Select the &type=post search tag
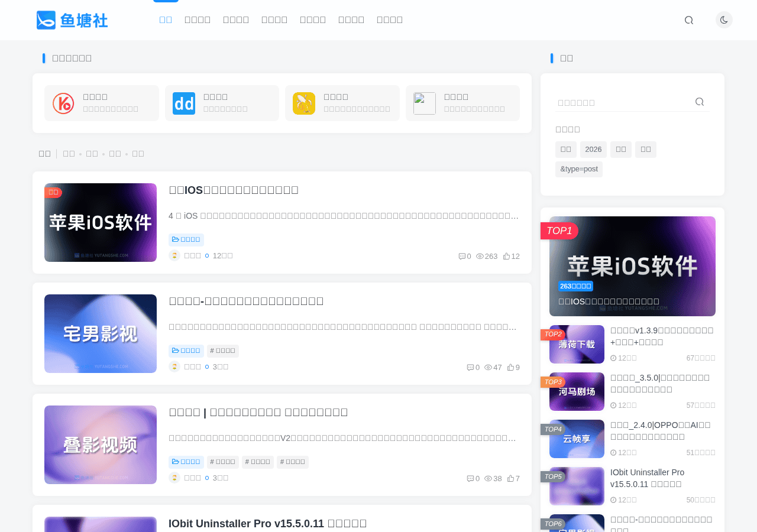 pos(579,169)
